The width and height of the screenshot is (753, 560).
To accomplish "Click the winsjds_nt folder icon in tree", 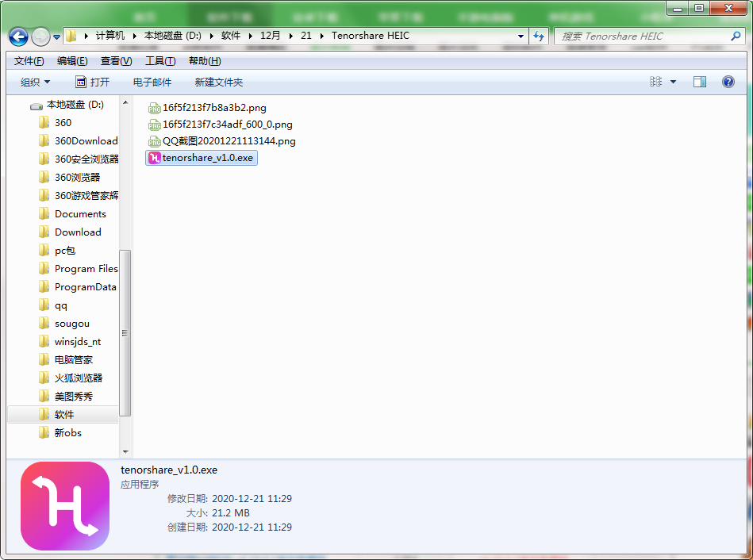I will 44,341.
